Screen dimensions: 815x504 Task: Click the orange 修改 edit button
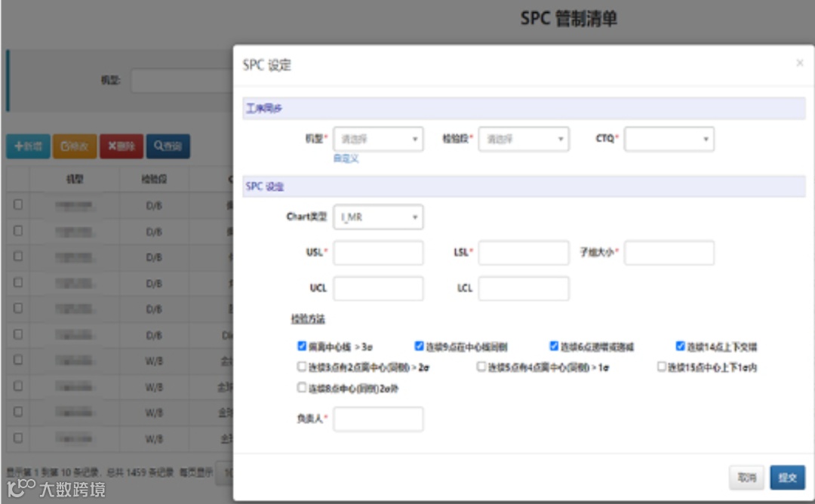tap(74, 146)
